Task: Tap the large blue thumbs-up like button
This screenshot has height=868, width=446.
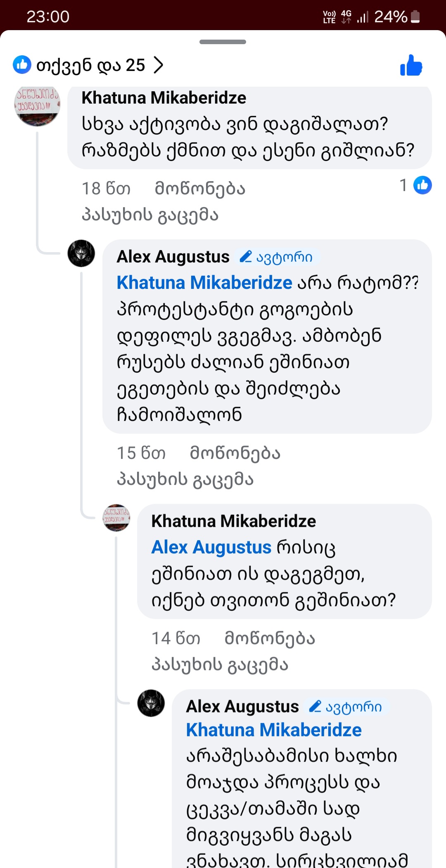Action: (x=411, y=66)
